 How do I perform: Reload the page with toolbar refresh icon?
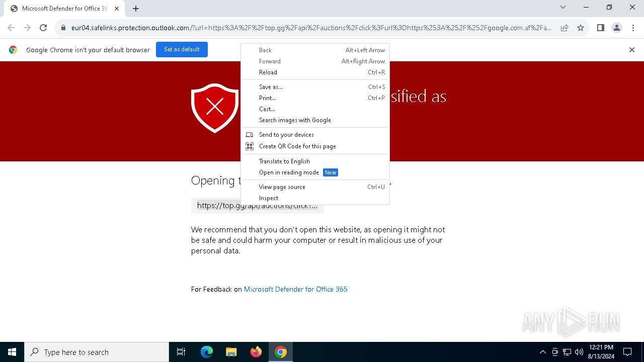[43, 28]
